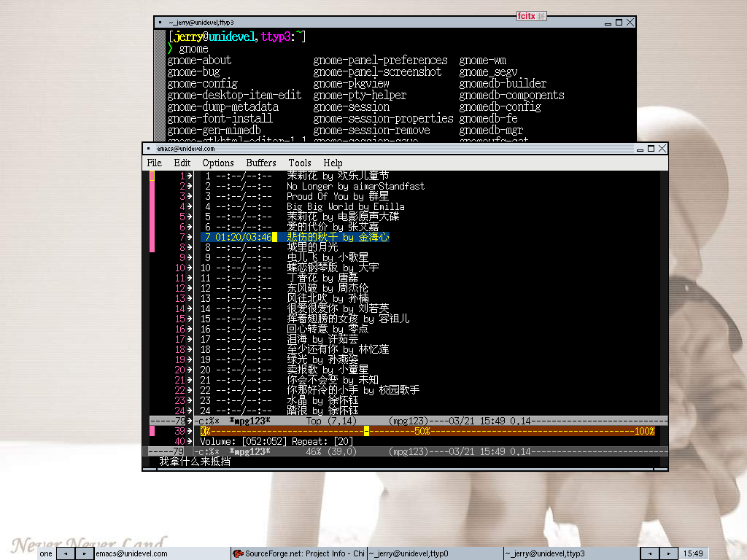
Task: Open the Buffers menu in Emacs
Action: 261,163
